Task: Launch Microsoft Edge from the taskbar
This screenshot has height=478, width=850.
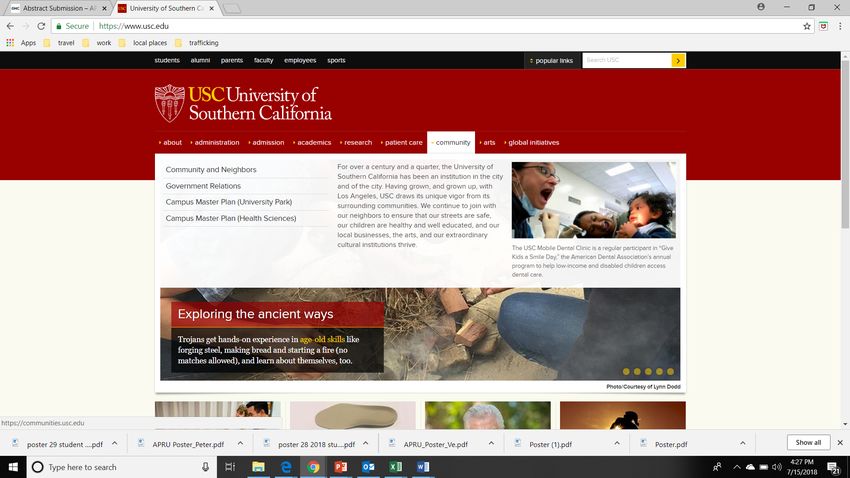Action: (x=286, y=467)
